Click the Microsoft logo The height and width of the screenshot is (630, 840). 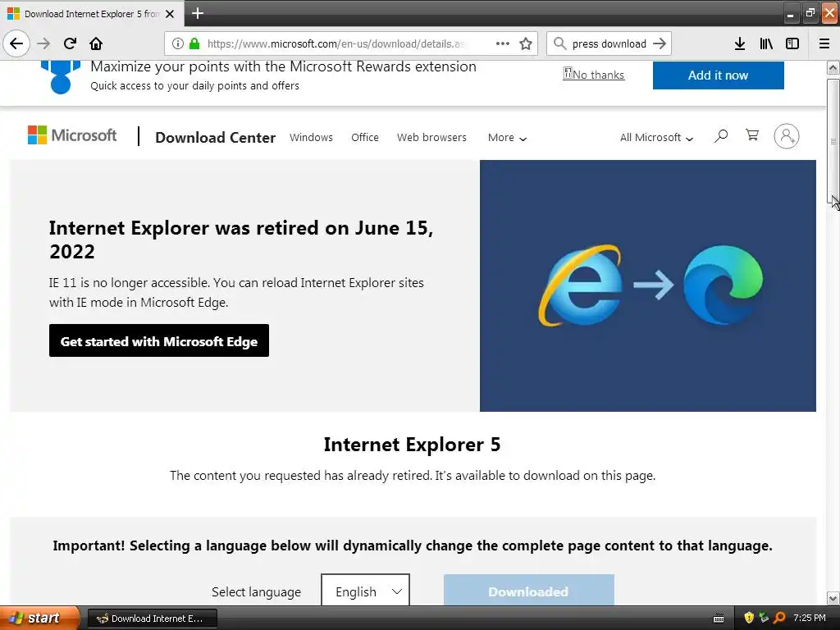(72, 135)
